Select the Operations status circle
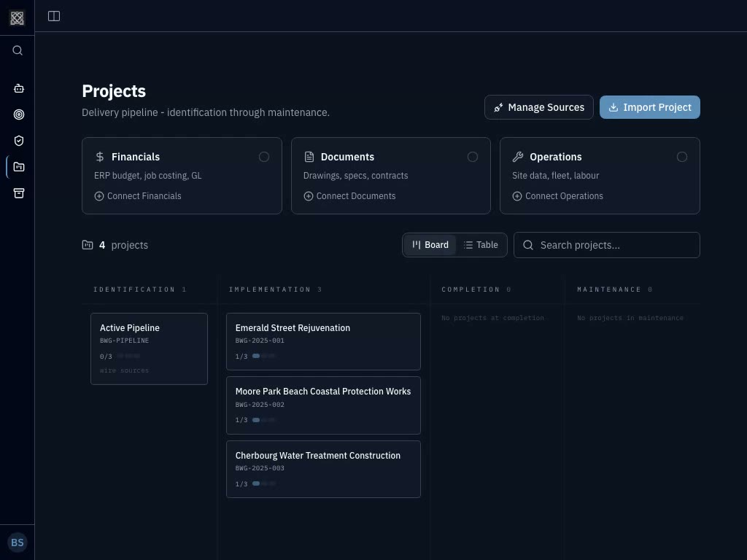The height and width of the screenshot is (560, 747). [x=682, y=157]
